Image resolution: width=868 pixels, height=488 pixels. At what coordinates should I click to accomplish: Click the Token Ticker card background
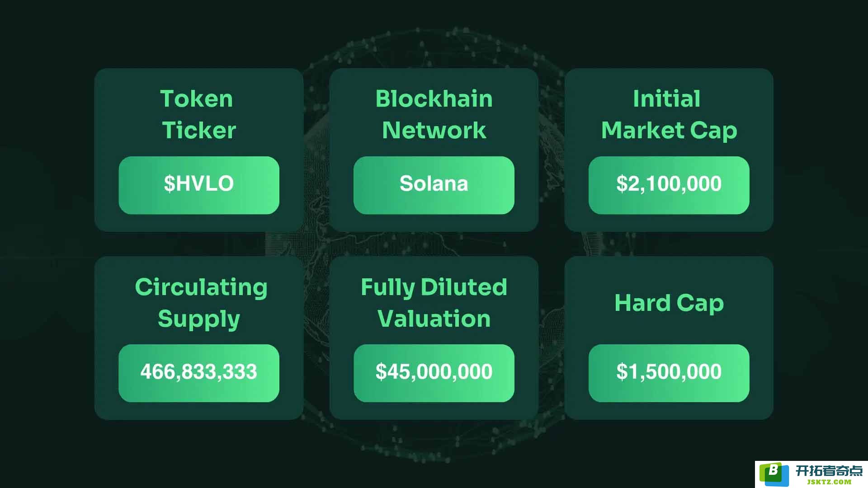pyautogui.click(x=199, y=150)
